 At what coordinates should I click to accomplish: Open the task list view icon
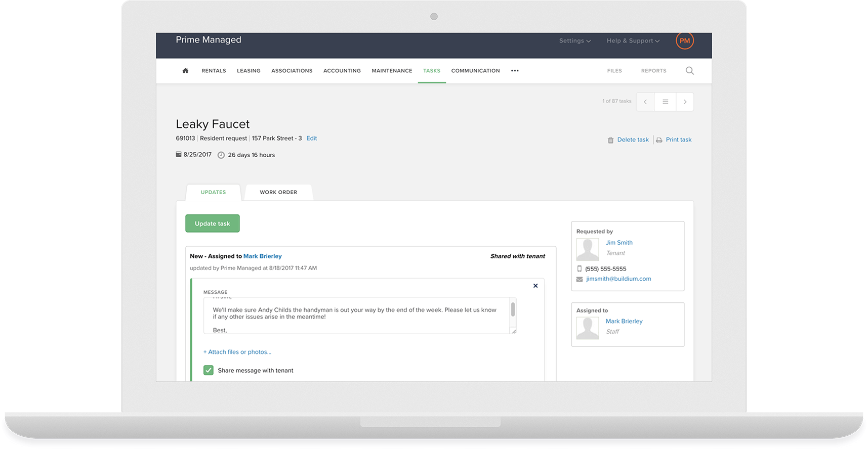tap(665, 102)
